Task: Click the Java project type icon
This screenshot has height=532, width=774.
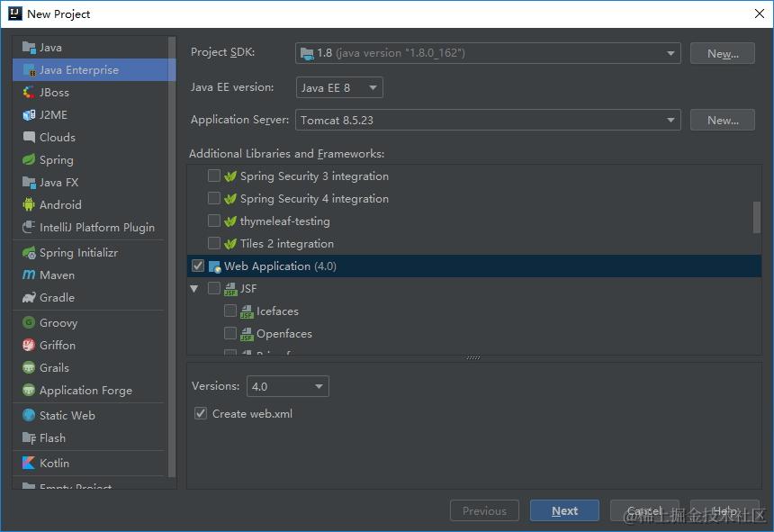Action: [29, 48]
